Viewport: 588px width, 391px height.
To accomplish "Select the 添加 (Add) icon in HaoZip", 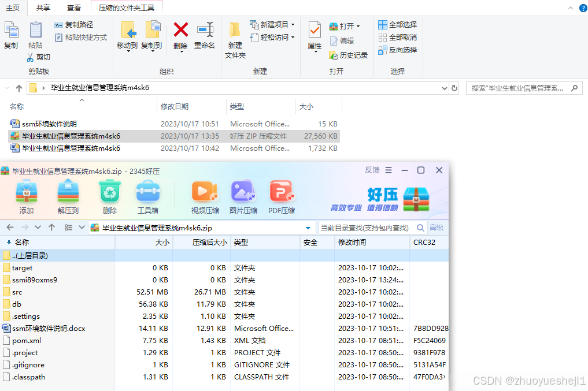I will click(27, 196).
